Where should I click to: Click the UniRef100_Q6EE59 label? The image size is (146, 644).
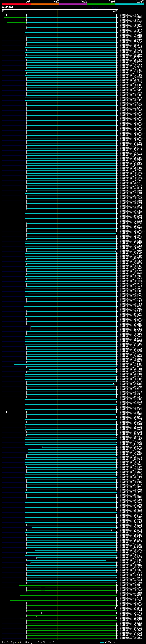[x=131, y=77]
